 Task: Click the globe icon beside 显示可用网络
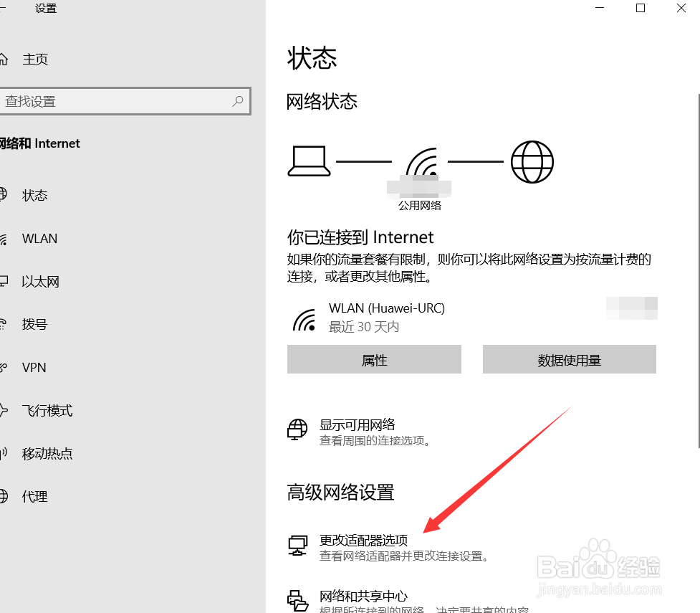pyautogui.click(x=297, y=429)
